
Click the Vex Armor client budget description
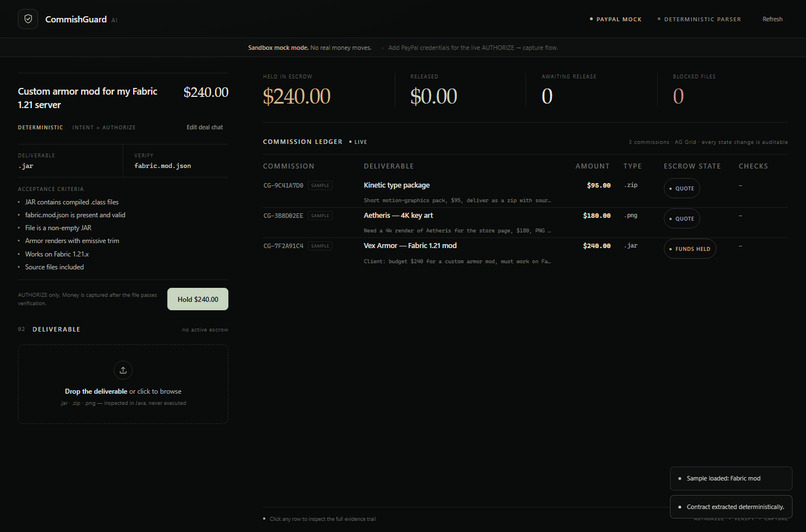(x=457, y=261)
